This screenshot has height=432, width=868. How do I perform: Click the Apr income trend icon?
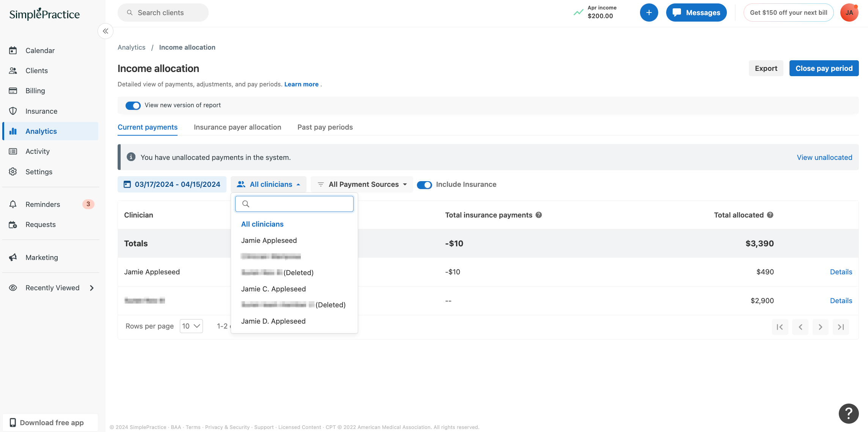[x=579, y=13]
